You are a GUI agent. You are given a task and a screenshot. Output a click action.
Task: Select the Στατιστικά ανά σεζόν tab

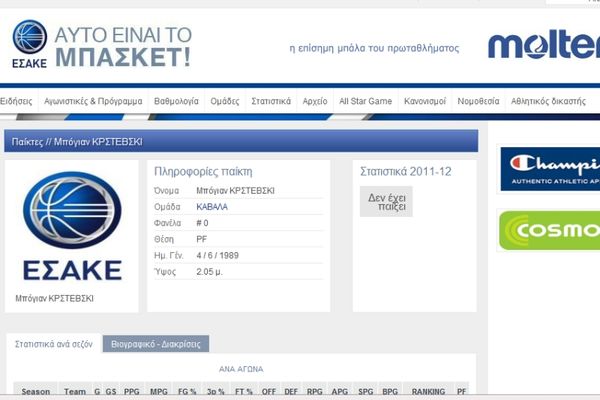54,344
